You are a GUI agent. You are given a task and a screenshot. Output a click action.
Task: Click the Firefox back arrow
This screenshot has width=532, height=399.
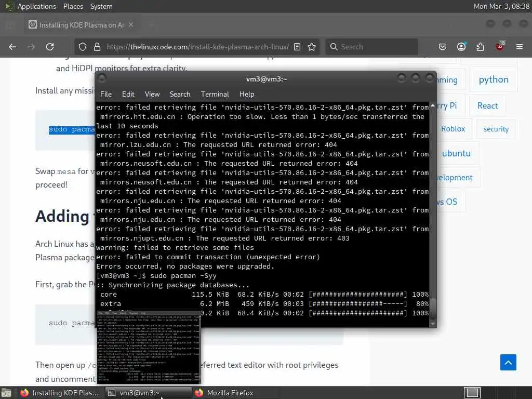pos(12,47)
